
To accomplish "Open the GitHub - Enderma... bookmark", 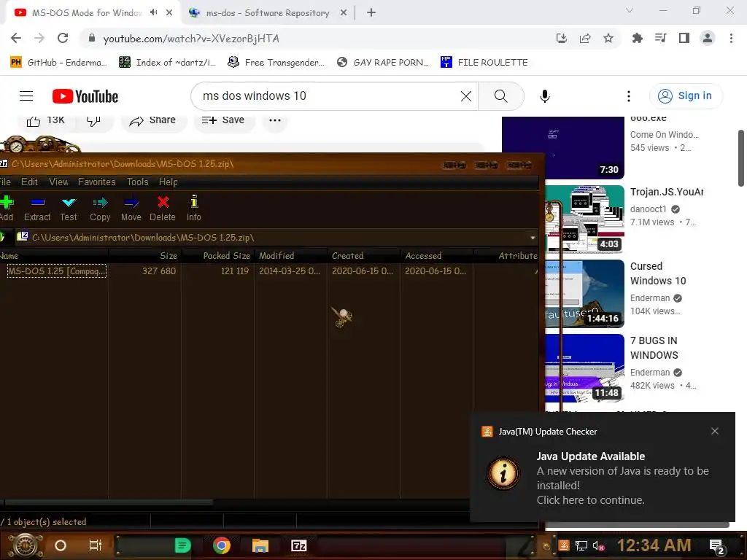I will pos(58,63).
